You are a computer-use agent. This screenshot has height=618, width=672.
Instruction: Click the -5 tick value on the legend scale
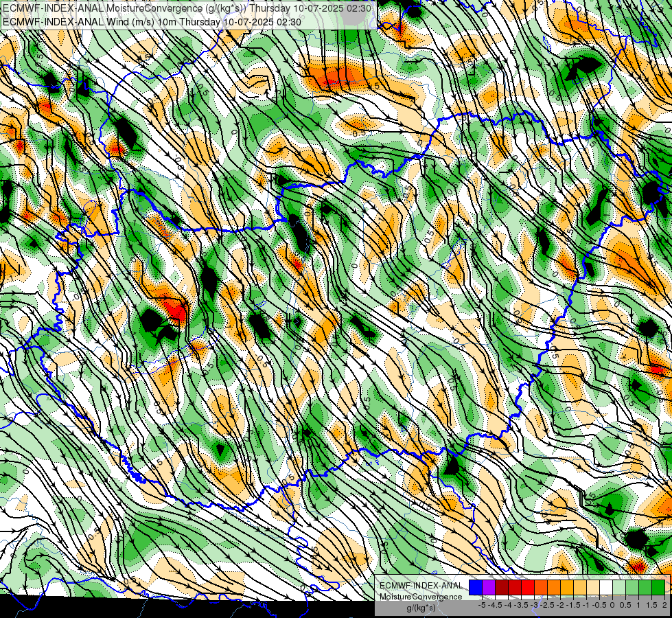[482, 605]
